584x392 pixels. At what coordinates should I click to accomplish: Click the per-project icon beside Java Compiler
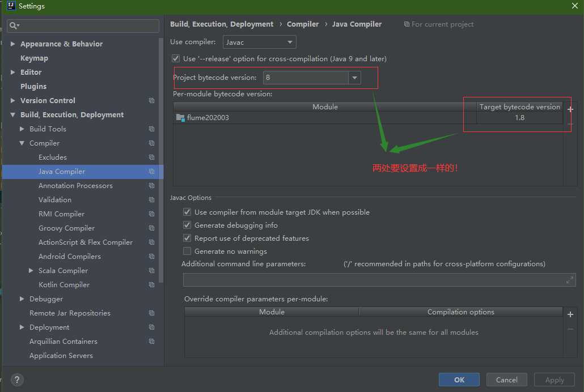coord(151,171)
